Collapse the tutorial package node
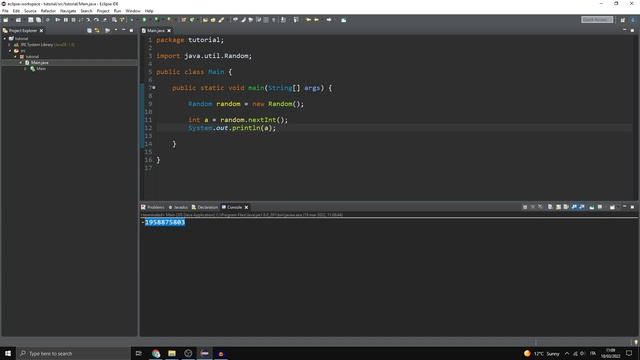This screenshot has width=640, height=360. pos(16,57)
